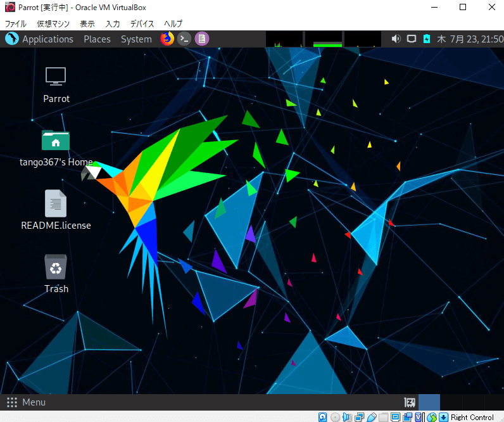
Task: Open the Applications menu in MATE panel
Action: 47,39
